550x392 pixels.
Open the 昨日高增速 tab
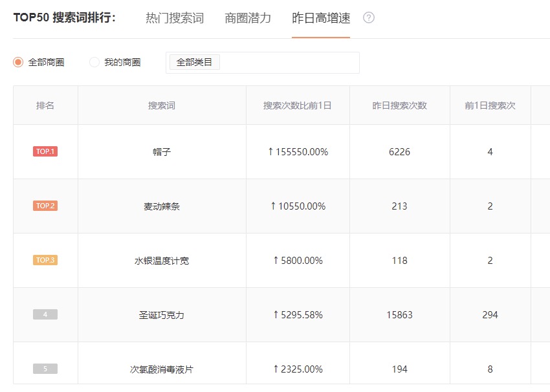[321, 18]
